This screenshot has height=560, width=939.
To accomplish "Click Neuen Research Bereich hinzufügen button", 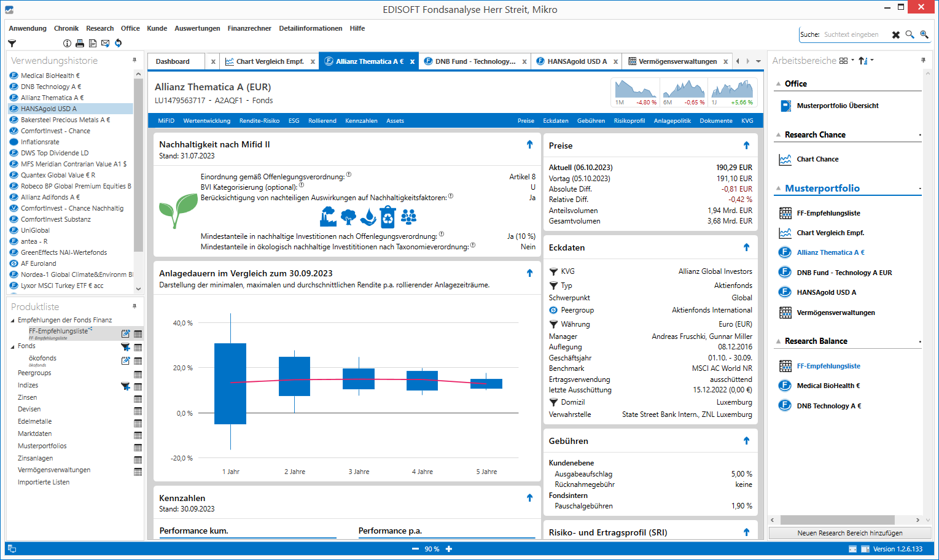I will (849, 533).
